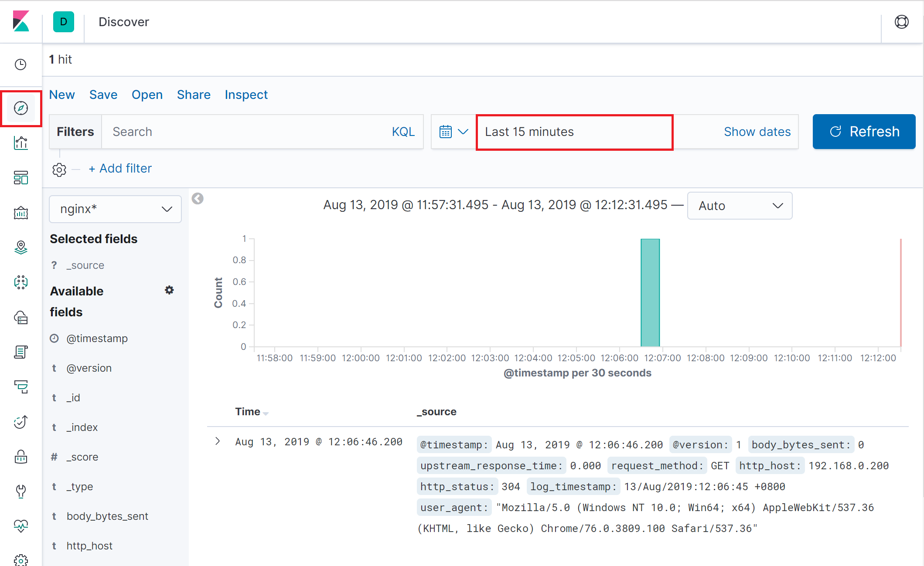Image resolution: width=924 pixels, height=566 pixels.
Task: Click New in the top menu
Action: point(62,95)
